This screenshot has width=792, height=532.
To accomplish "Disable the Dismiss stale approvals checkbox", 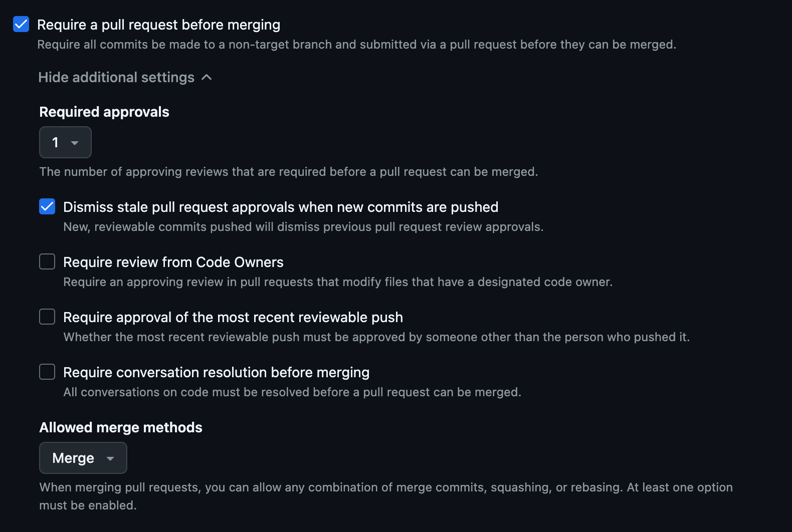I will pos(47,206).
